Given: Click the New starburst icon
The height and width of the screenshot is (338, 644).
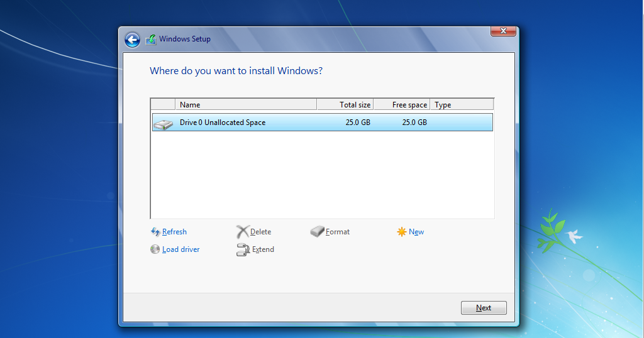Looking at the screenshot, I should (402, 232).
